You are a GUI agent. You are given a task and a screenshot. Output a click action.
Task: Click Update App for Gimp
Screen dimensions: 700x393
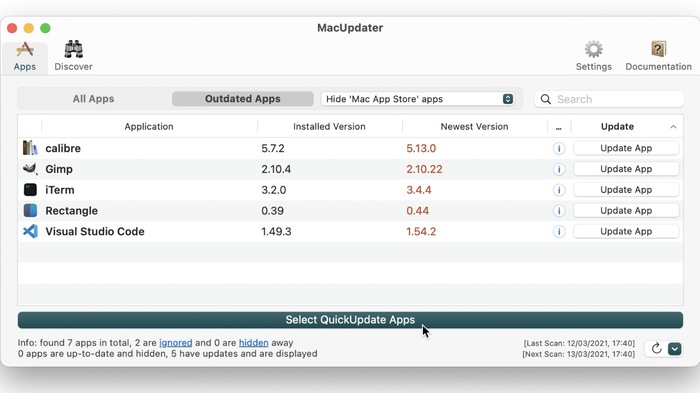click(x=626, y=169)
